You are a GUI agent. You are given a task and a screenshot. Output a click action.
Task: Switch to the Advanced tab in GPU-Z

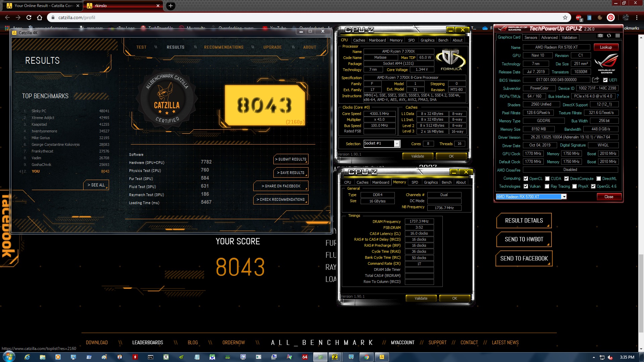(x=549, y=38)
